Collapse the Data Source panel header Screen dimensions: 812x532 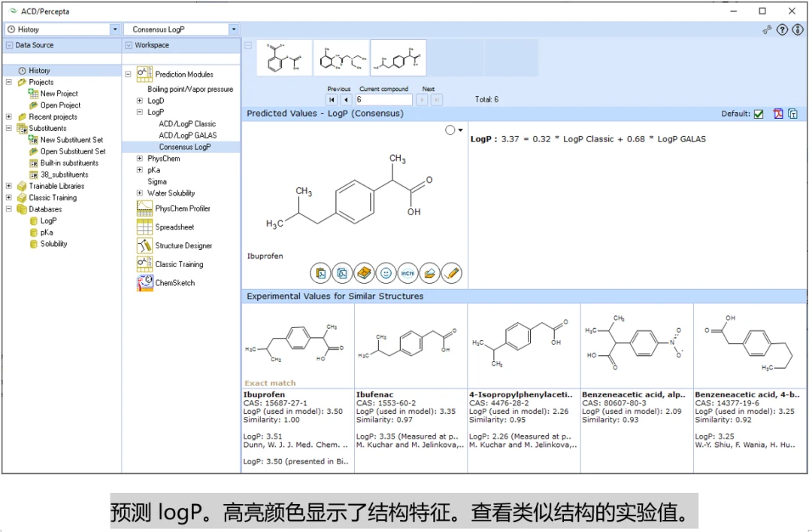9,45
